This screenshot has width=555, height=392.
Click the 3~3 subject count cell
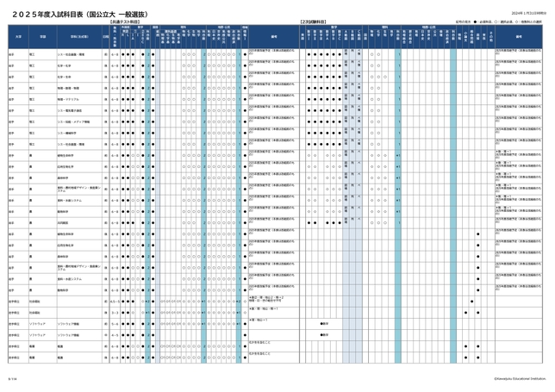tap(115, 312)
